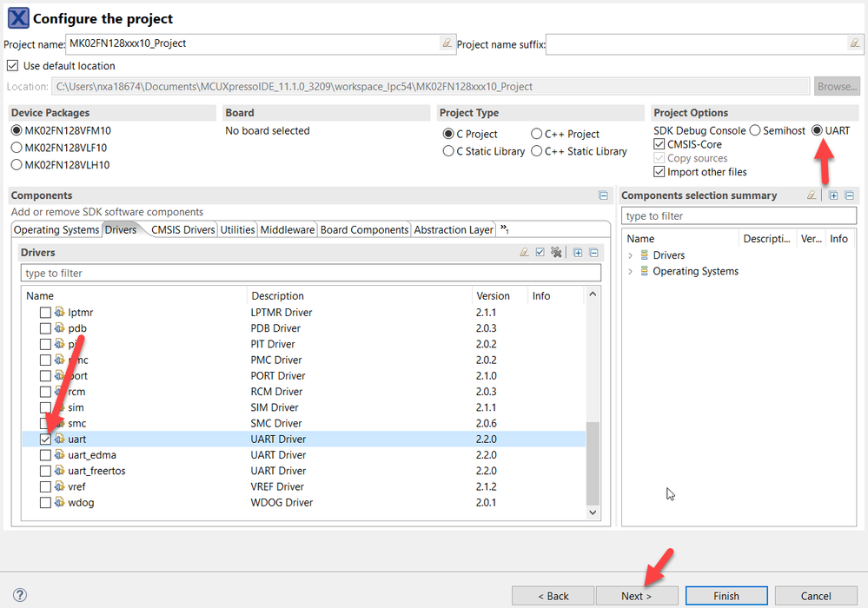Image resolution: width=868 pixels, height=608 pixels.
Task: Toggle CMSIS-Core checkbox
Action: point(659,144)
